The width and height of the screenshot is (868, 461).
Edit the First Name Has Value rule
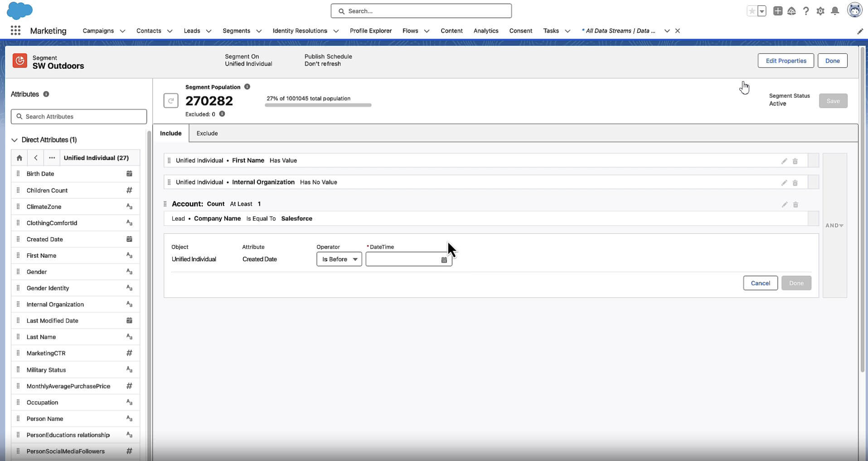[784, 161]
